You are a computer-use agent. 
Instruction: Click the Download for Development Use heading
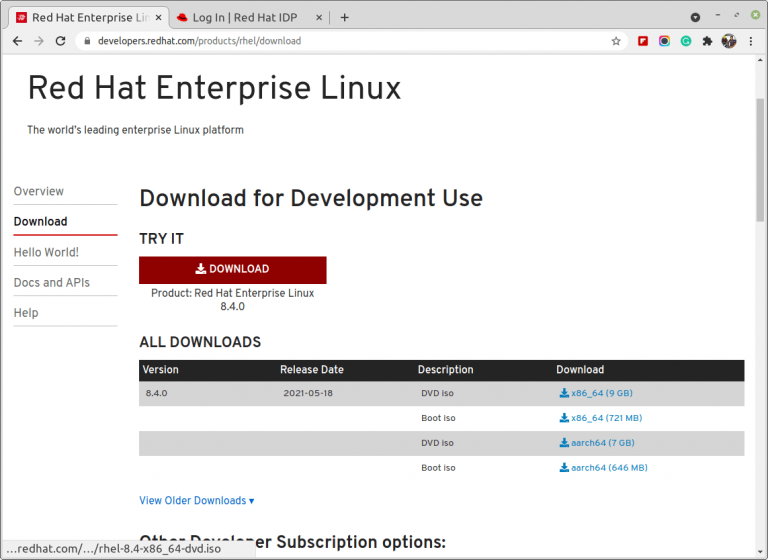click(x=311, y=198)
